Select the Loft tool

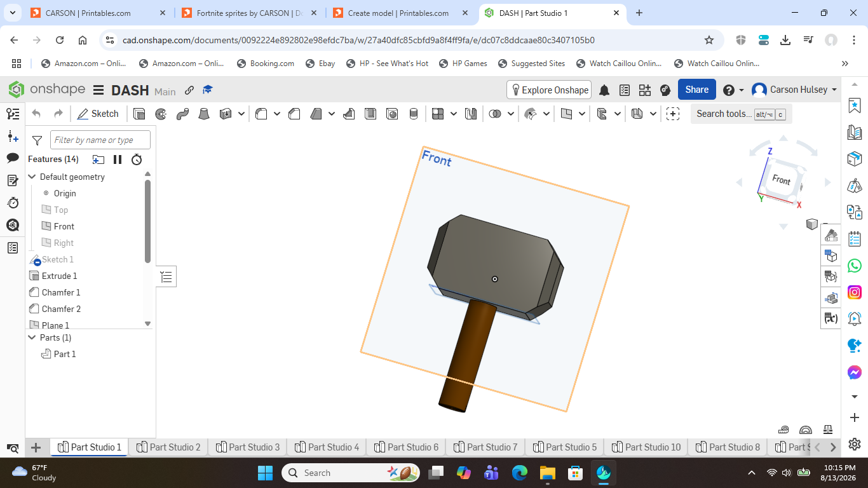coord(204,114)
